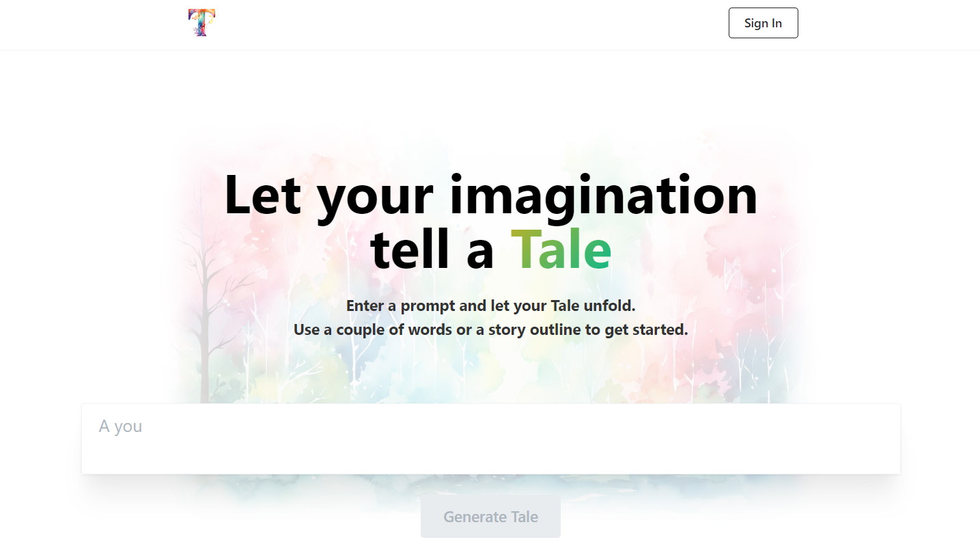Click the 'tell a' heading text

[432, 249]
